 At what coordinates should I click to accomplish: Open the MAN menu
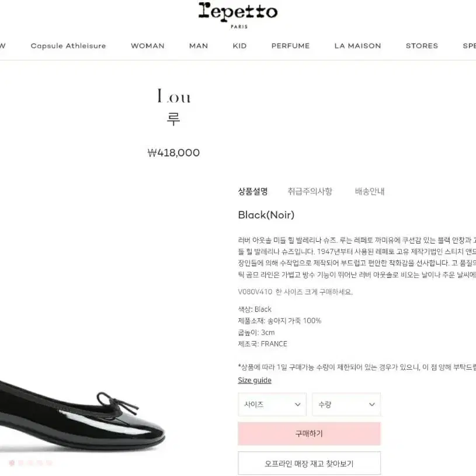199,46
